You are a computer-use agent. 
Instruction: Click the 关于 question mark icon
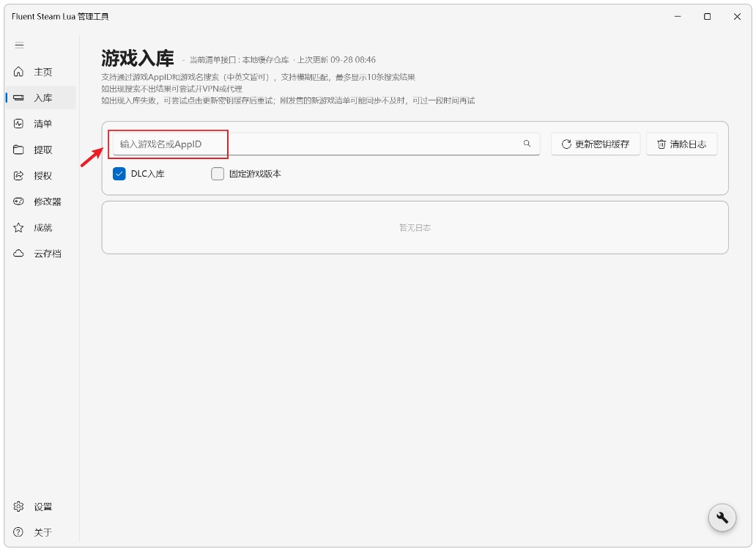pyautogui.click(x=18, y=532)
